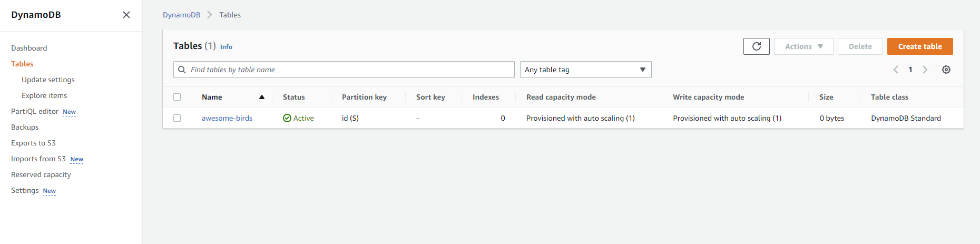This screenshot has width=980, height=244.
Task: Select all tables header checkbox
Action: pyautogui.click(x=177, y=97)
